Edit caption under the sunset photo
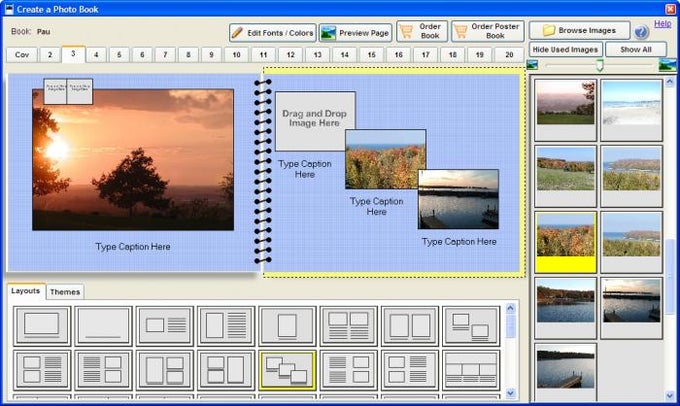 click(x=133, y=246)
